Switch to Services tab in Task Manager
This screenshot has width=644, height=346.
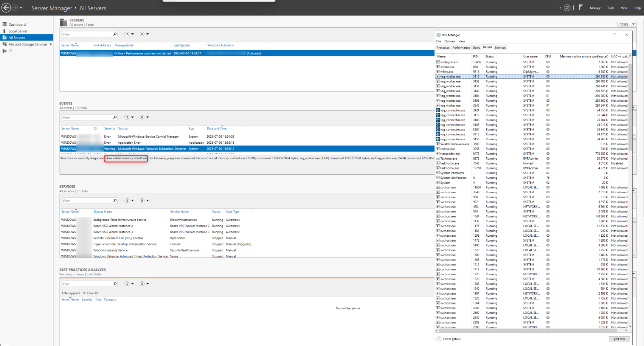tap(500, 48)
